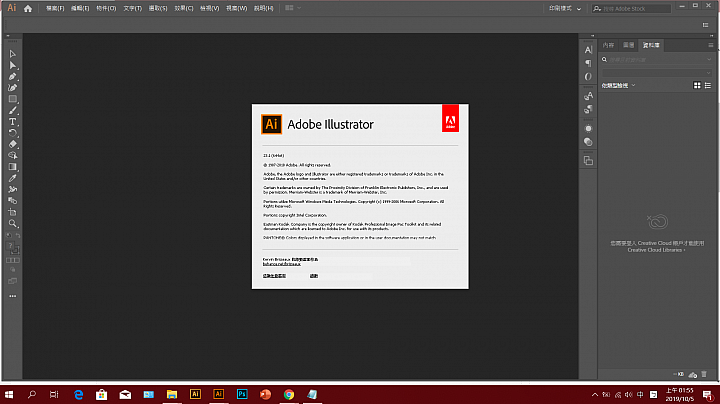Switch libraries panel to list view
Image resolution: width=720 pixels, height=404 pixels.
click(708, 85)
